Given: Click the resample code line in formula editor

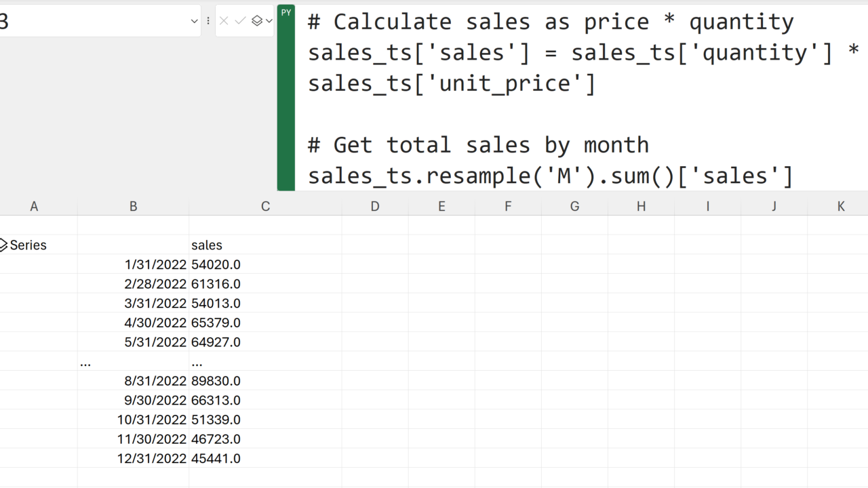Looking at the screenshot, I should pyautogui.click(x=550, y=176).
